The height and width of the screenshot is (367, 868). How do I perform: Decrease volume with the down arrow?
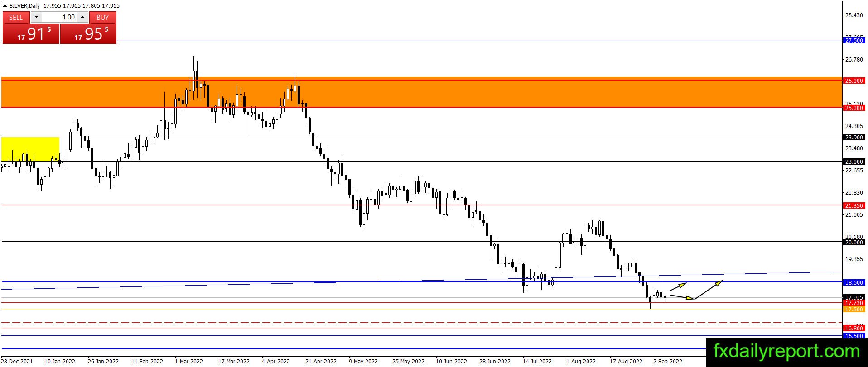[x=36, y=17]
